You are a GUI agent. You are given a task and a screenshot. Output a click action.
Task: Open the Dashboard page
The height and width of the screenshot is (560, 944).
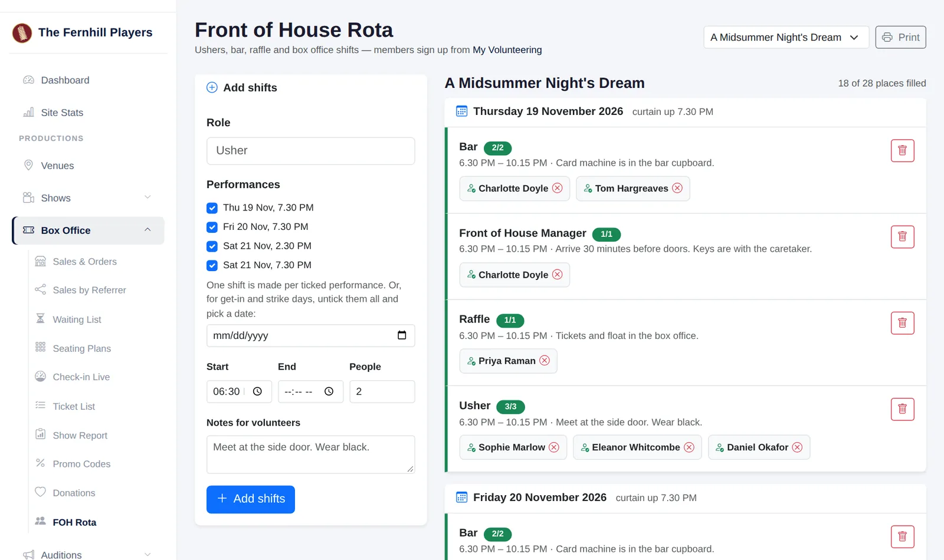click(87, 80)
